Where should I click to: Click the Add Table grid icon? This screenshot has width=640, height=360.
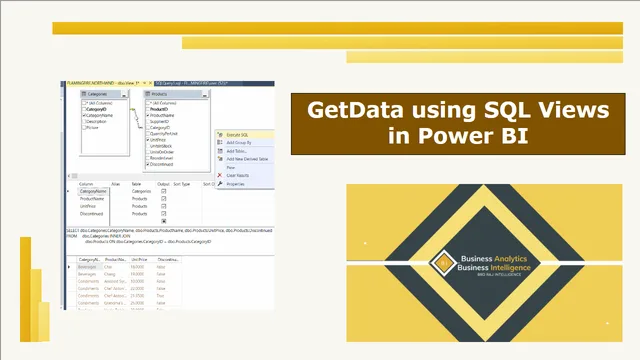tap(220, 151)
